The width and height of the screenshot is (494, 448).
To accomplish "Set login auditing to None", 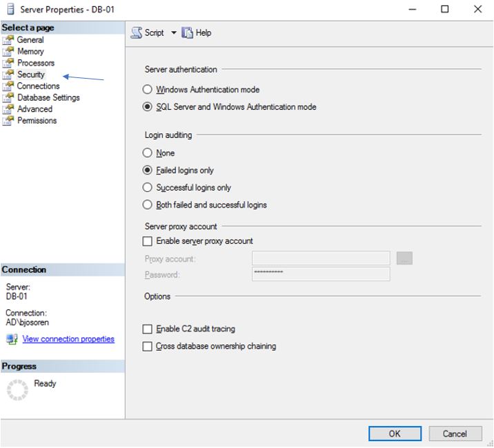I will click(x=147, y=153).
